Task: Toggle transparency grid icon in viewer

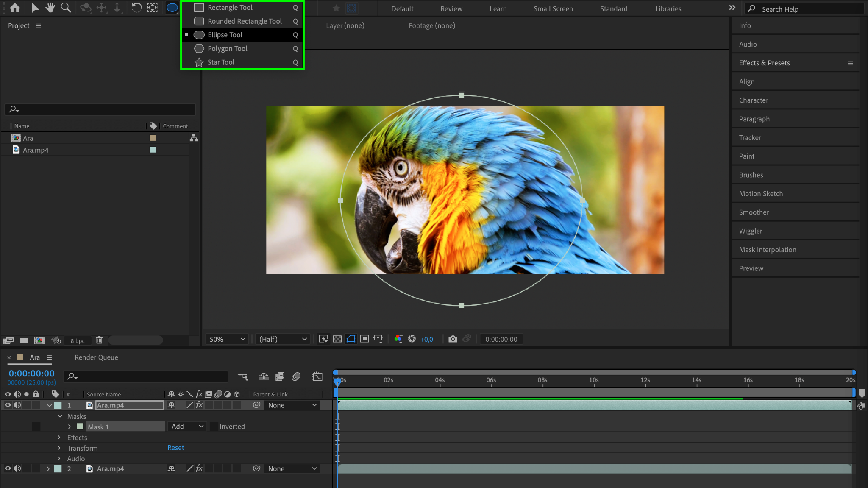Action: click(x=337, y=339)
